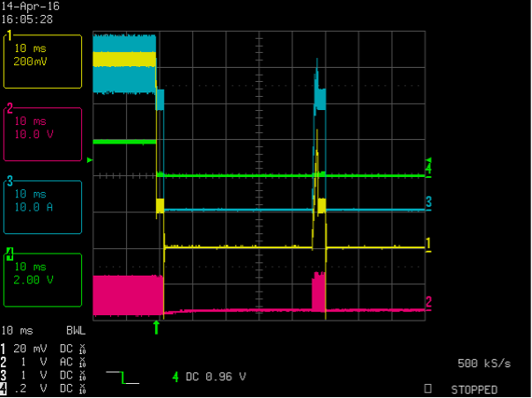Click the 10.0 V scale in channel 2 box
This screenshot has height=398, width=532.
(33, 134)
